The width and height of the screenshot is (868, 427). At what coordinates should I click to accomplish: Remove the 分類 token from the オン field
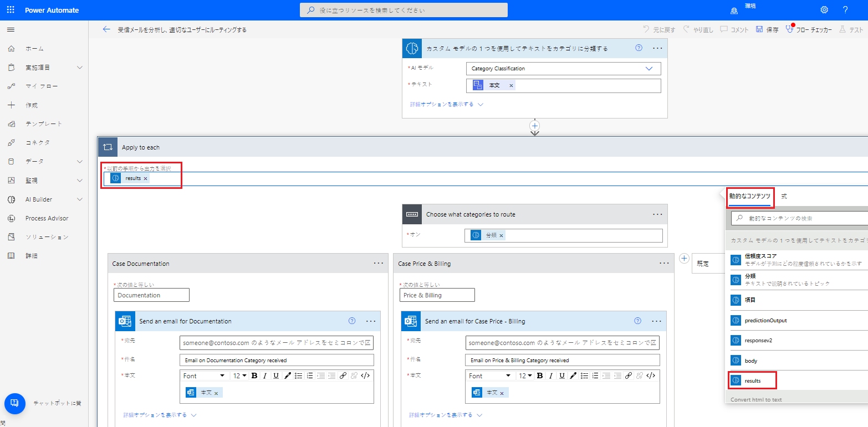pos(502,235)
